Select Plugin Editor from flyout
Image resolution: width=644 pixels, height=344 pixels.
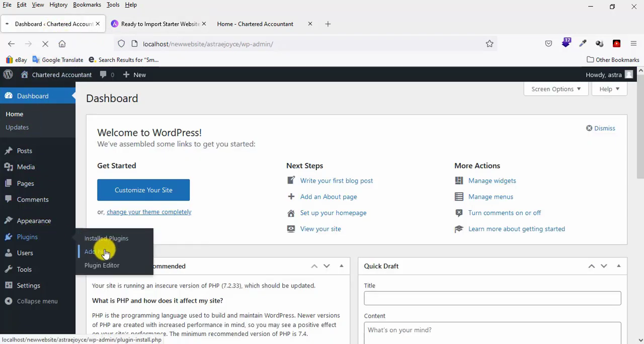tap(102, 265)
